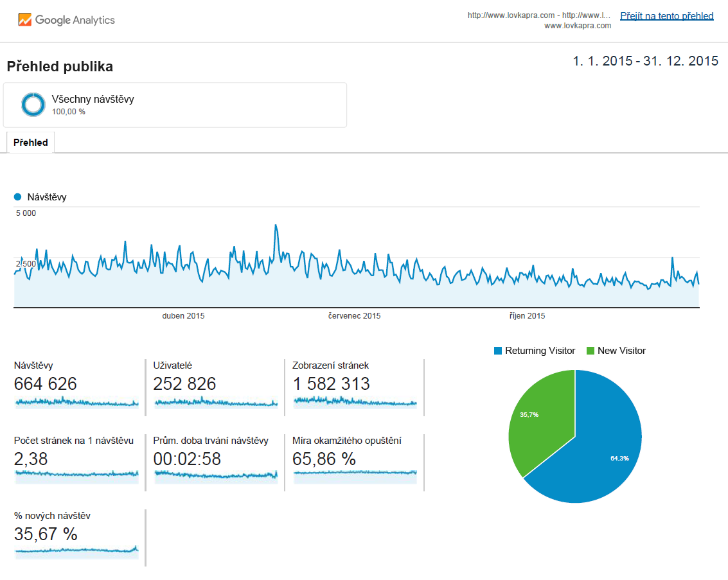
Task: Select the Uživatelé metric sparkline
Action: tap(216, 403)
